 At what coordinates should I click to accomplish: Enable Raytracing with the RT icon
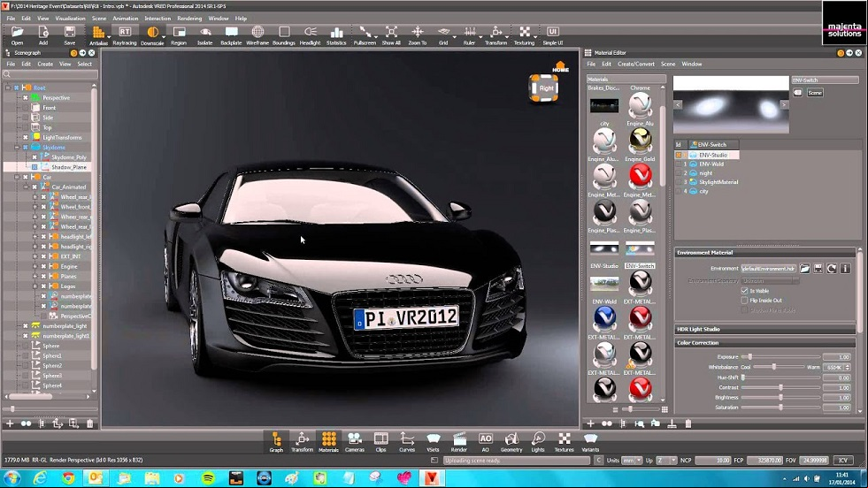pos(125,34)
